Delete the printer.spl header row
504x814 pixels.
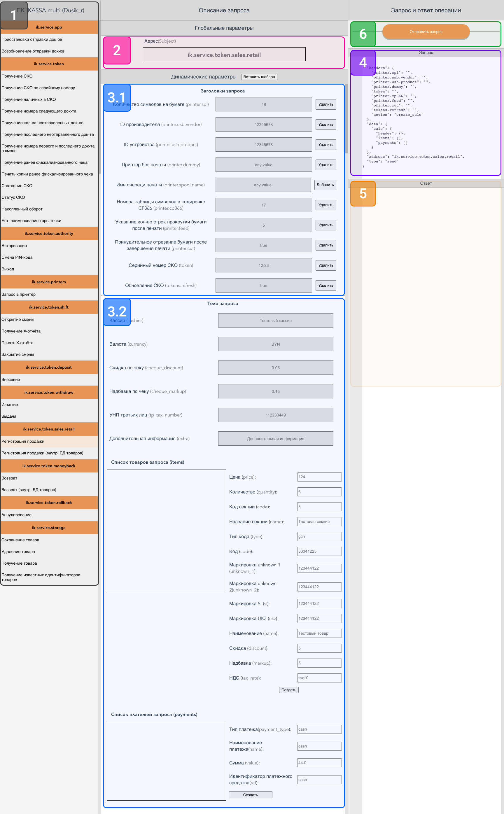325,104
